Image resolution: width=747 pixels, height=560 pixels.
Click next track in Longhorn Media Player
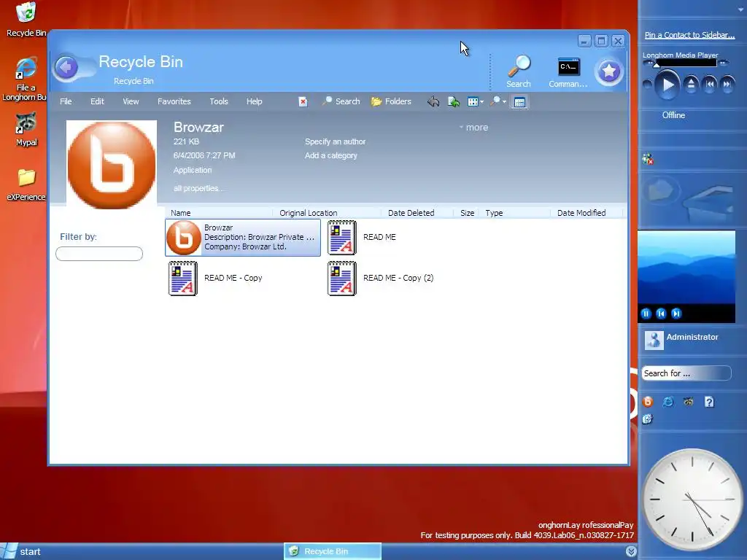click(x=727, y=85)
